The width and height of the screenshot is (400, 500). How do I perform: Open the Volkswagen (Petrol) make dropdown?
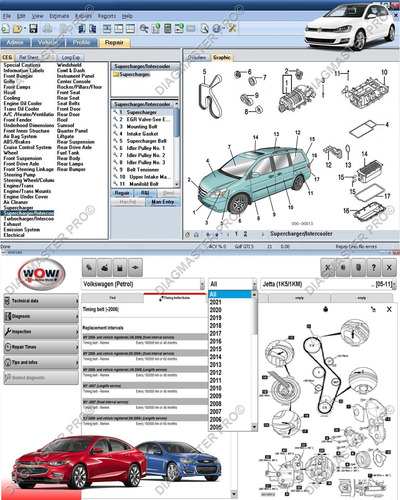pos(143,284)
